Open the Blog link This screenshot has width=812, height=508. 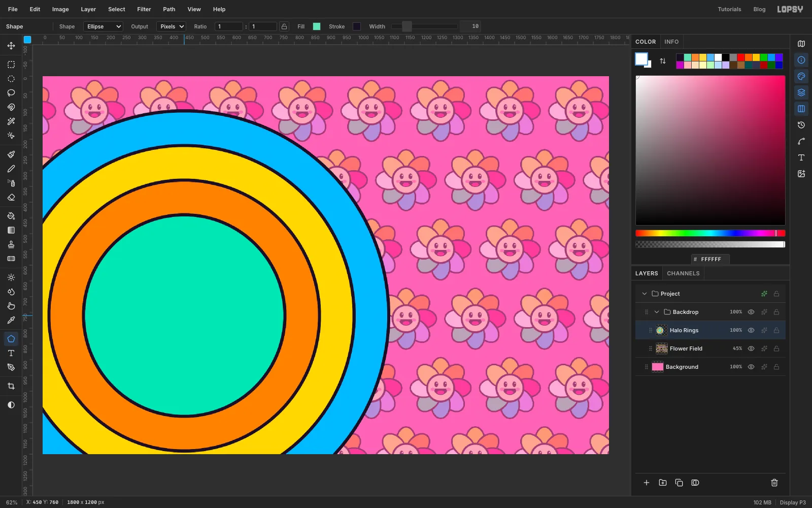point(759,9)
